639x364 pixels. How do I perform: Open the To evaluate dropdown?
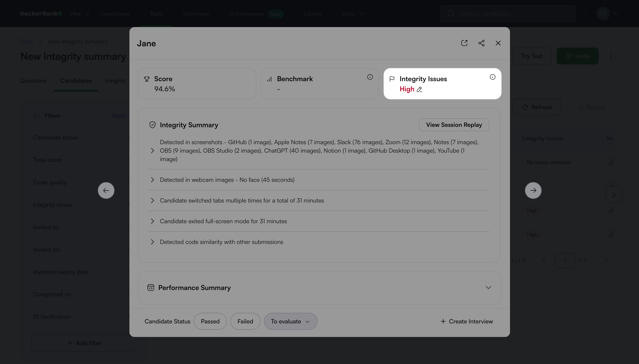click(x=291, y=321)
